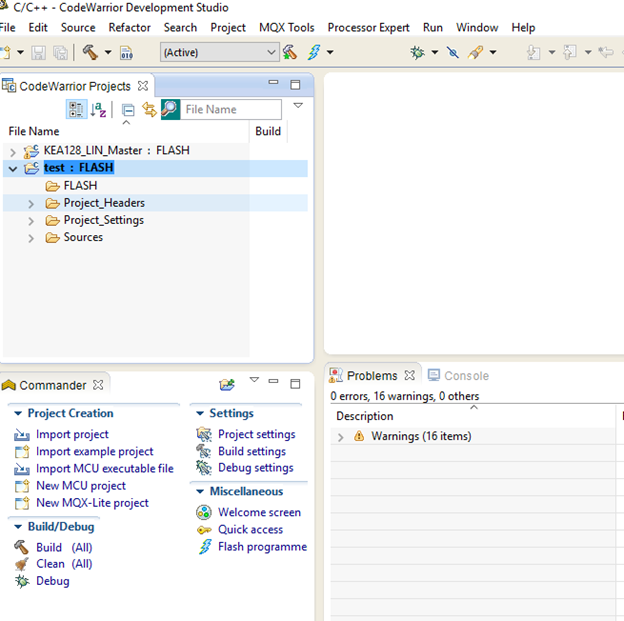The height and width of the screenshot is (621, 624).
Task: Open the File menu
Action: (x=8, y=27)
